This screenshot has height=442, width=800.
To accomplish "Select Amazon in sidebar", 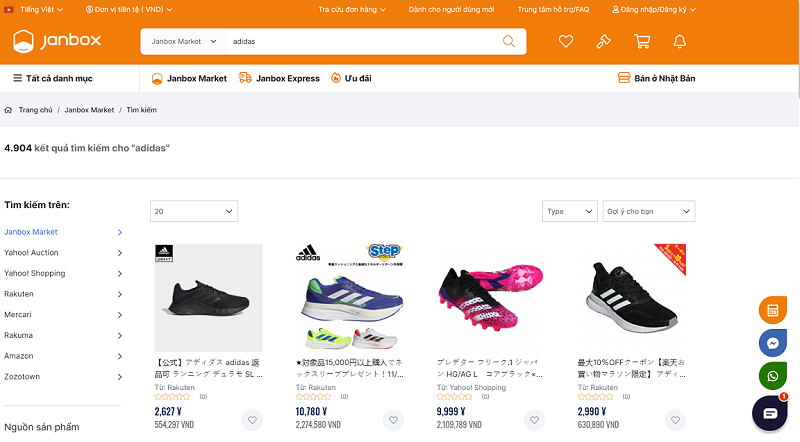I will [x=19, y=356].
